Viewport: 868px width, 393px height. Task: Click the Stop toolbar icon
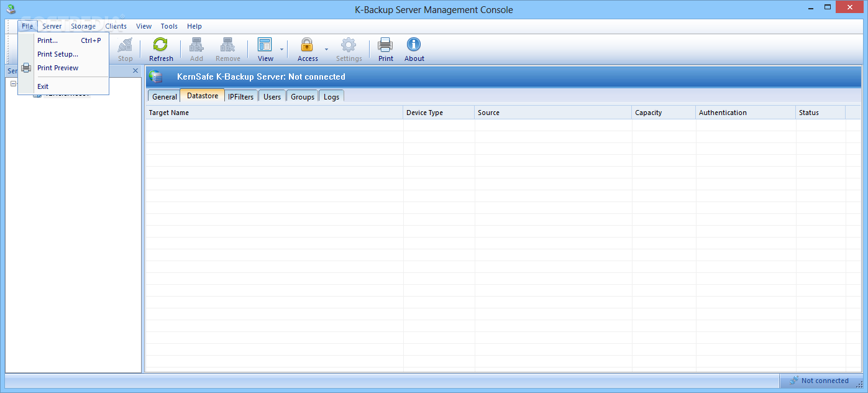pyautogui.click(x=126, y=45)
